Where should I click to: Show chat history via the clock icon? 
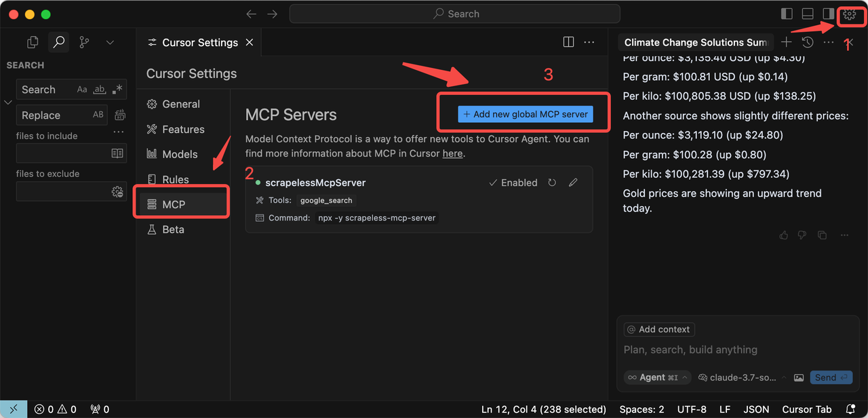(x=806, y=42)
